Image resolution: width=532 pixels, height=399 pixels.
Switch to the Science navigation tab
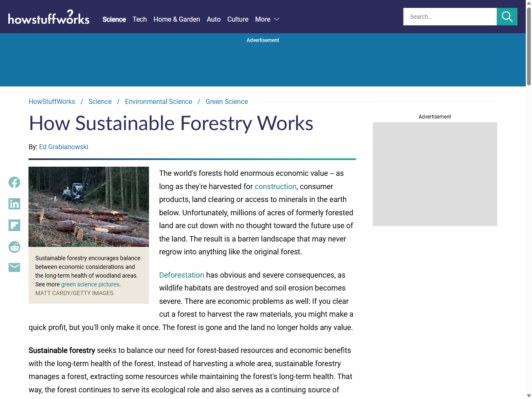point(114,19)
